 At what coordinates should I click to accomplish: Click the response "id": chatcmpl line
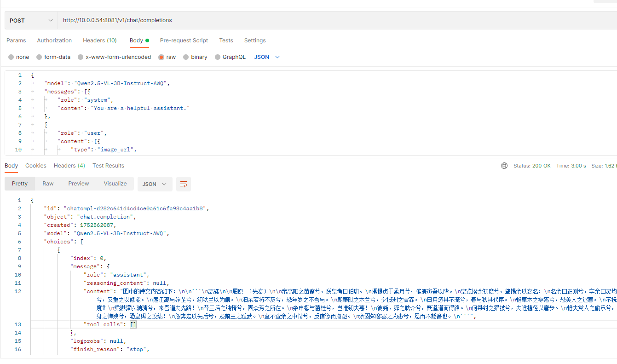click(127, 208)
